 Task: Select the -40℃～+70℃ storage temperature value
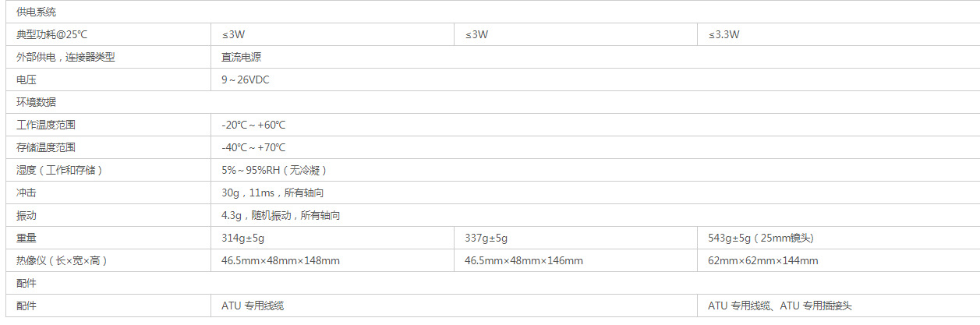click(x=253, y=147)
